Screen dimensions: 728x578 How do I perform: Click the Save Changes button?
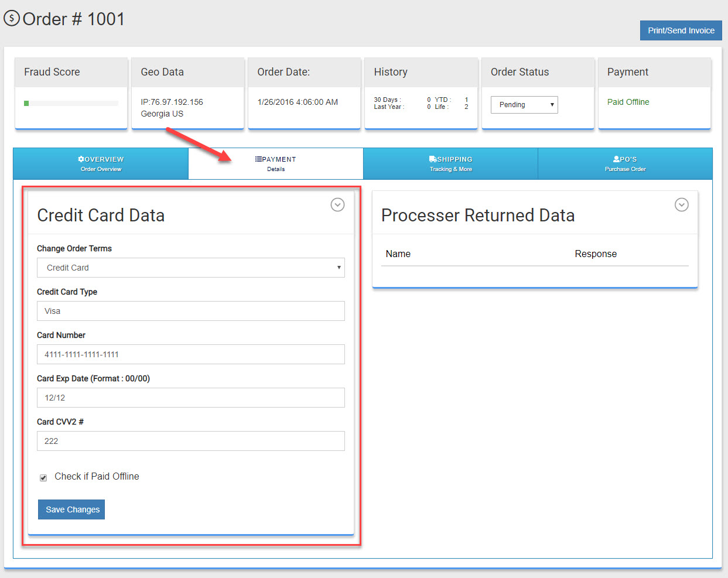(71, 509)
